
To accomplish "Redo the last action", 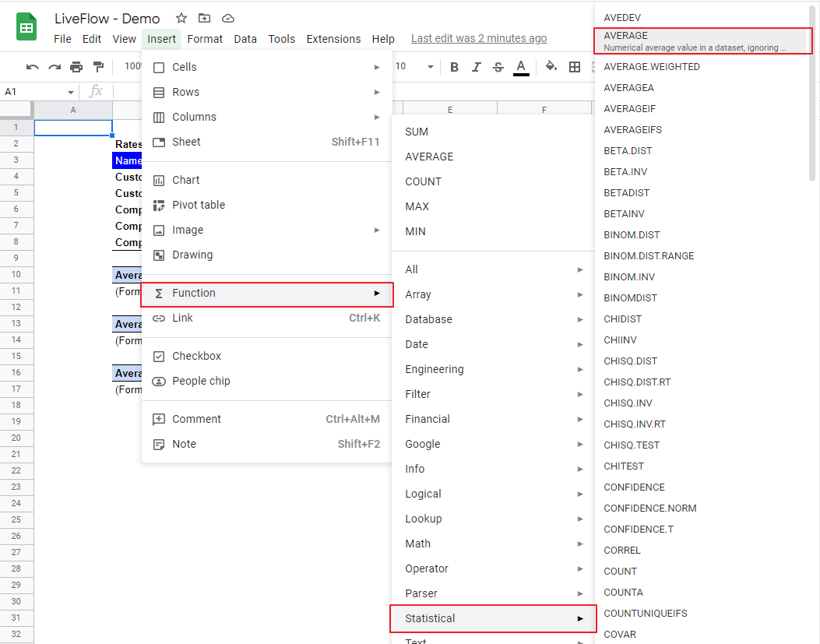I will [x=55, y=66].
